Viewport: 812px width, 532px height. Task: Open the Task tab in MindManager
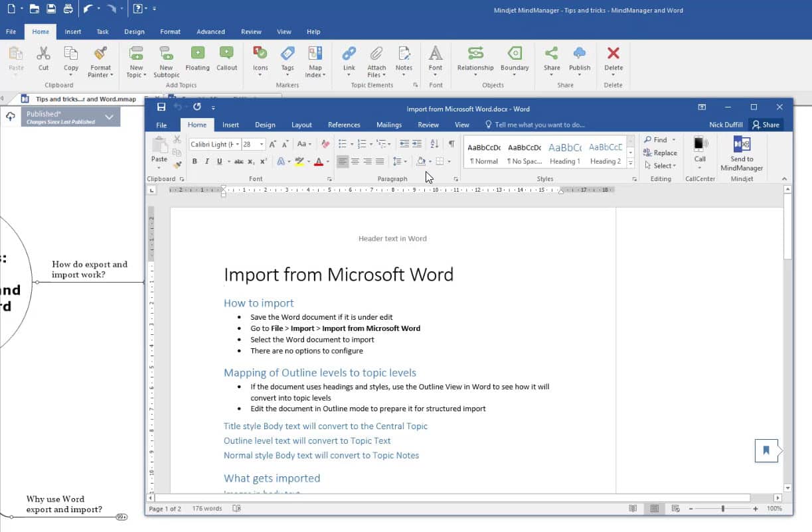102,32
